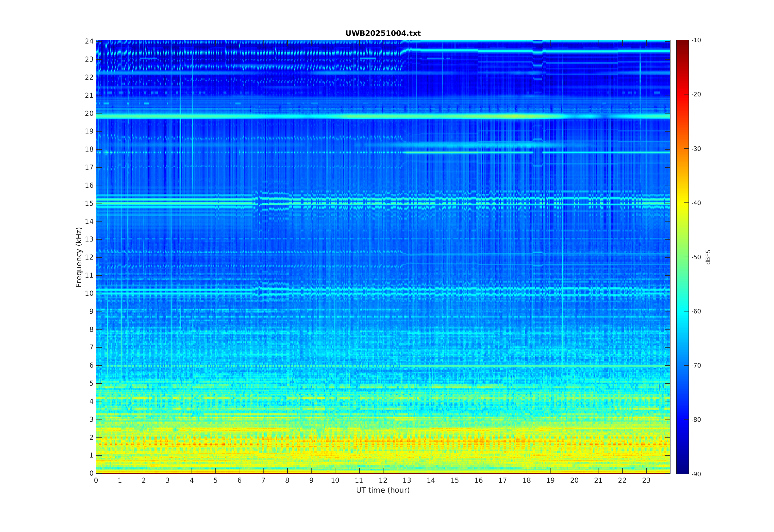774x532 pixels.
Task: Click the 'UT time (hour)' axis label
Action: [x=383, y=490]
